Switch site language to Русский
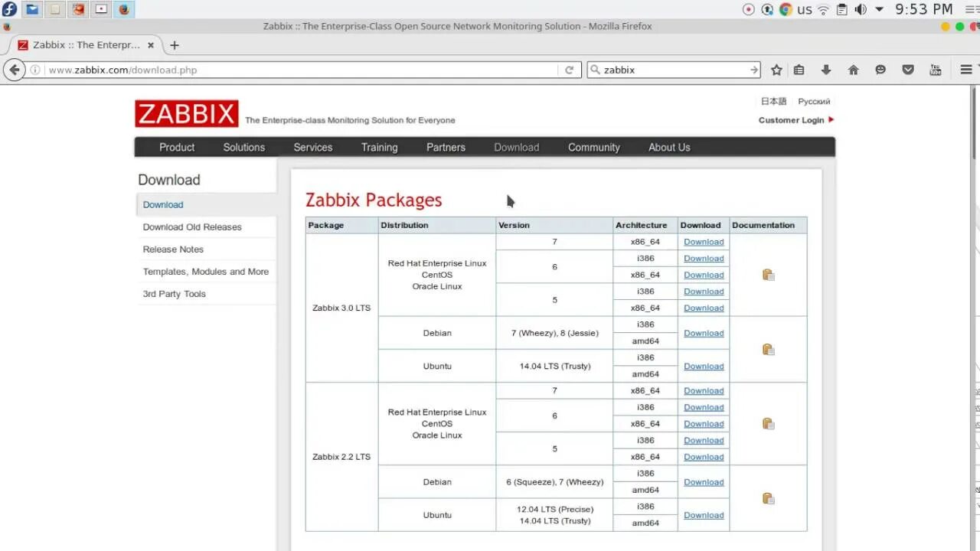980x551 pixels. [814, 101]
